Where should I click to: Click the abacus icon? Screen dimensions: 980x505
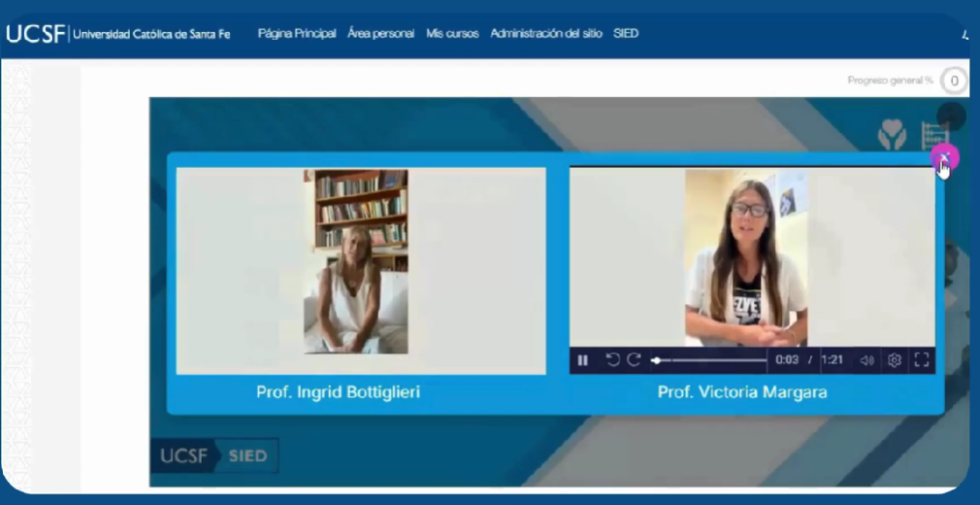[x=932, y=136]
